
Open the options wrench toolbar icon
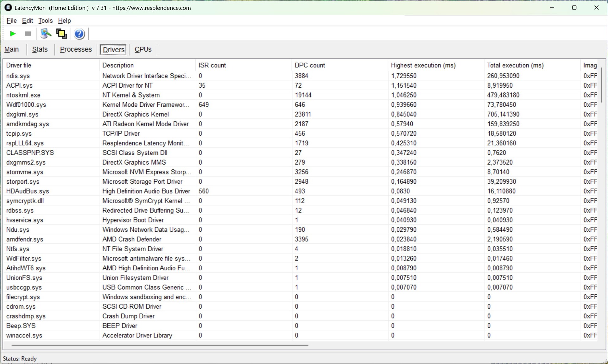click(46, 34)
